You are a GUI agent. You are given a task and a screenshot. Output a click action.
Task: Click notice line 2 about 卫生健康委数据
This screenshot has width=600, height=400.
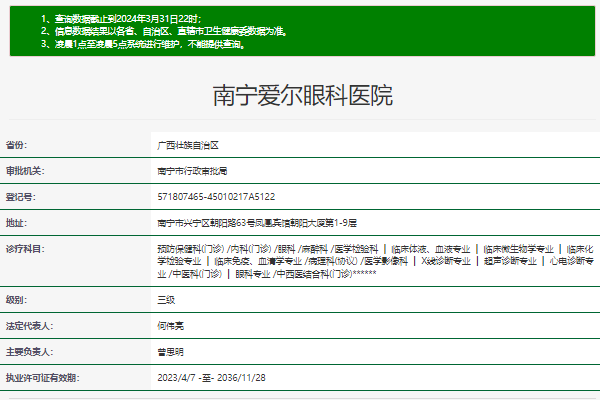click(164, 31)
